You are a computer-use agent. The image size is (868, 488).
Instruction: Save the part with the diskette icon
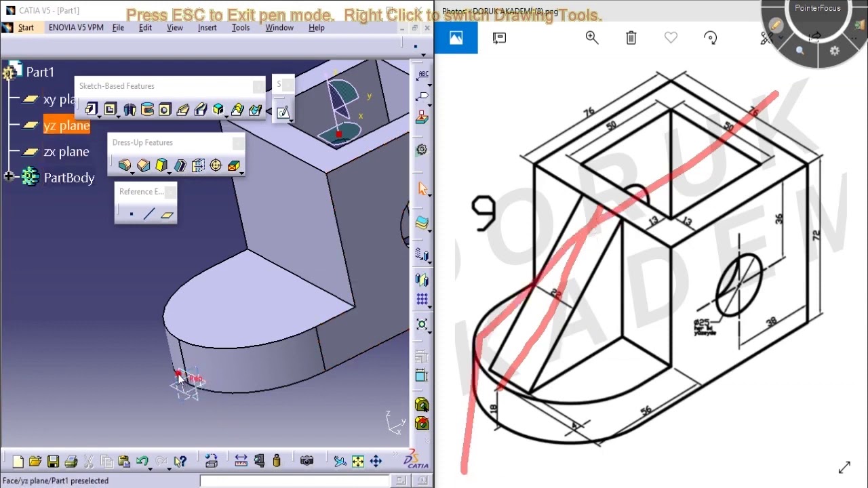click(x=53, y=462)
